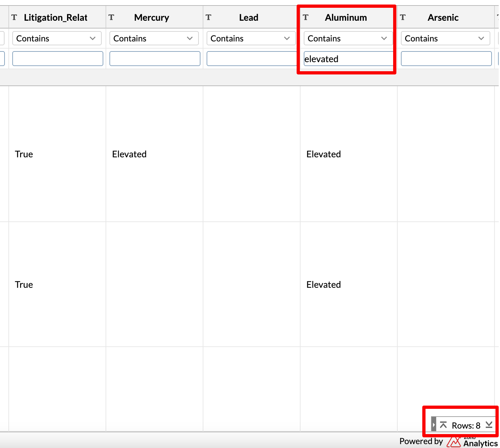This screenshot has height=448, width=500.
Task: Select the Aluminum column header
Action: [x=349, y=17]
